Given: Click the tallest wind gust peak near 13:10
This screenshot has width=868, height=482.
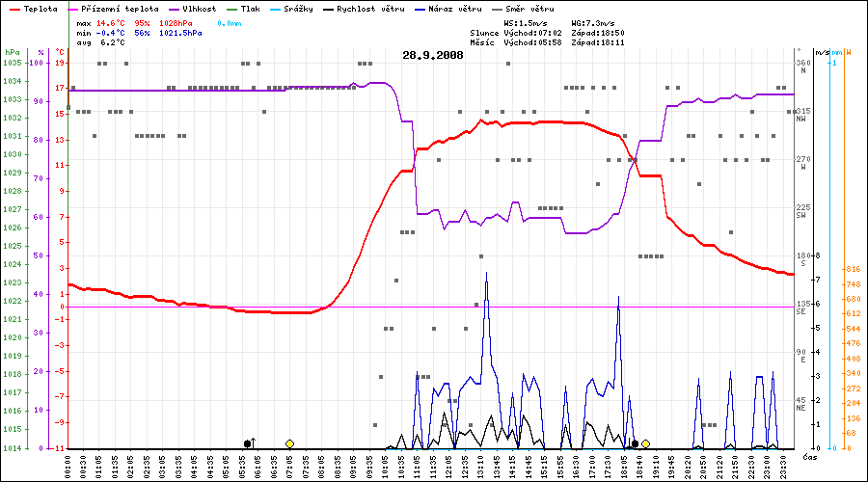Looking at the screenshot, I should 487,273.
